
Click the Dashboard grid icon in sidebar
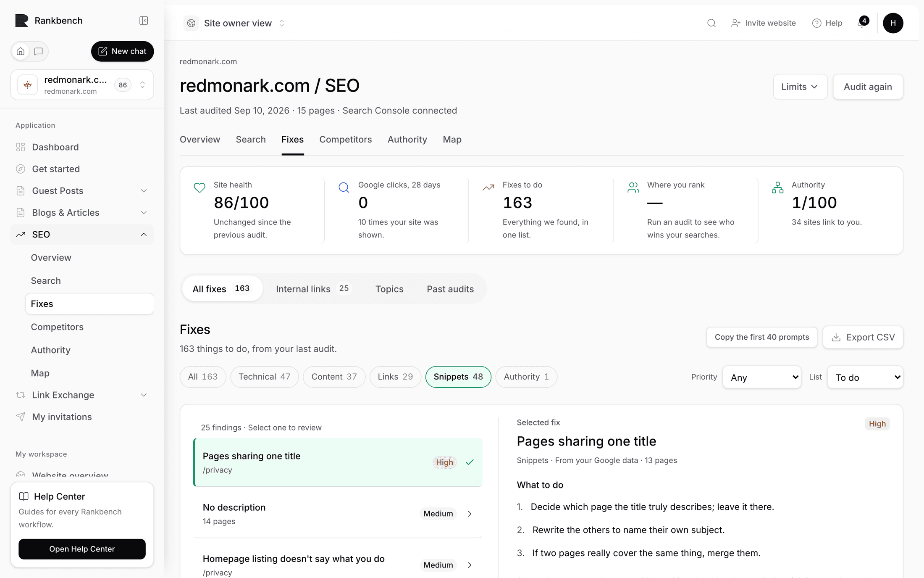(x=21, y=147)
